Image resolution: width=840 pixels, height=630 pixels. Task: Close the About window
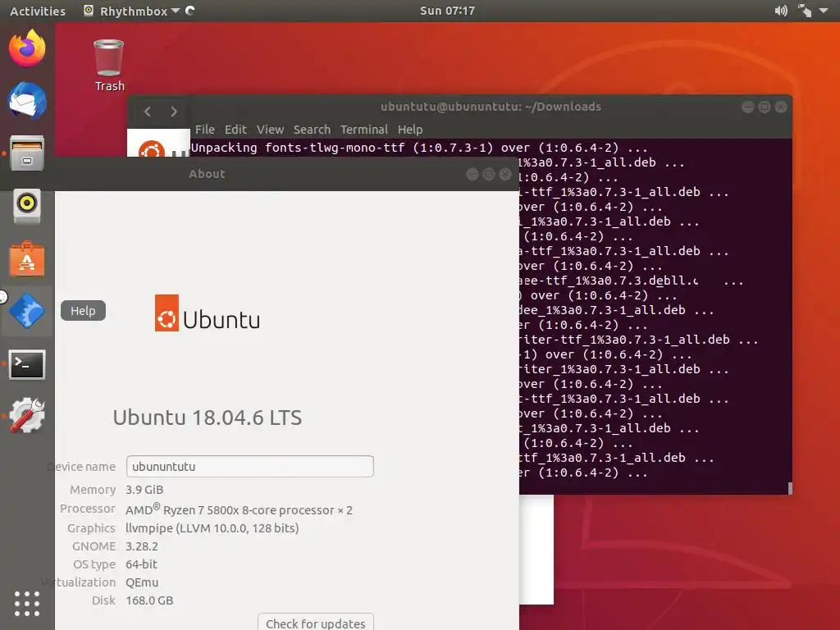click(x=505, y=174)
